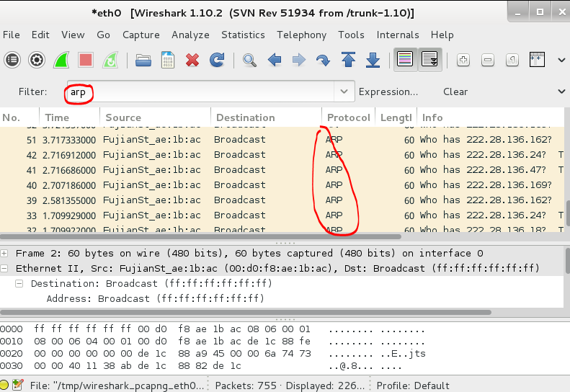Show more filter toolbar options chevron
570x392 pixels.
point(561,92)
